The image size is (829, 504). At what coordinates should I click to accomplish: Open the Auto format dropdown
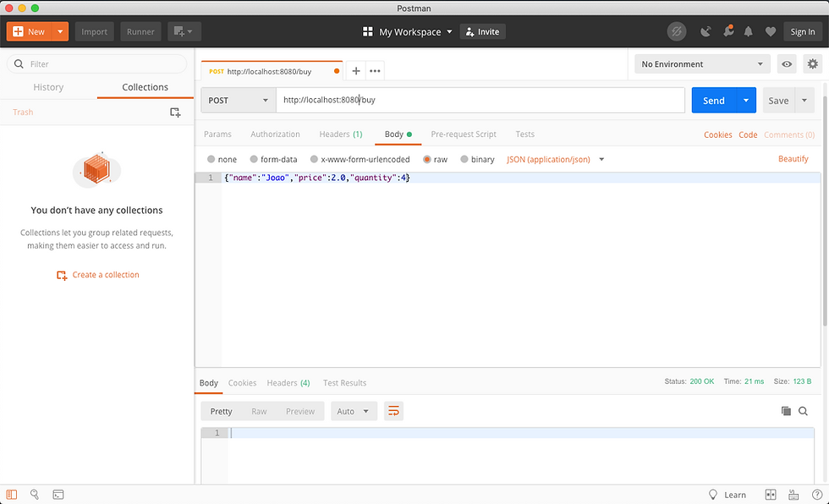354,411
